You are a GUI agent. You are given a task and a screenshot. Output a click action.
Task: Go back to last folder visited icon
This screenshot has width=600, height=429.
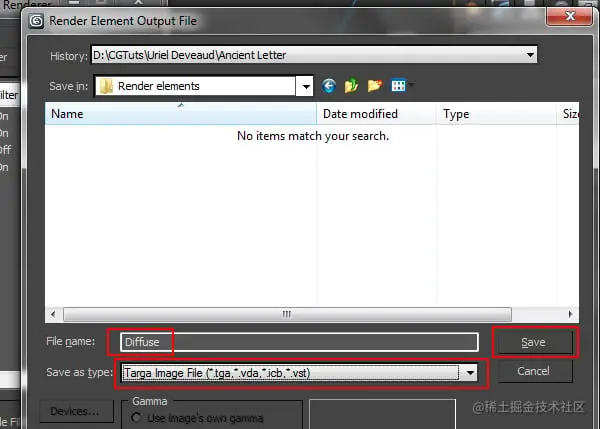pos(329,86)
